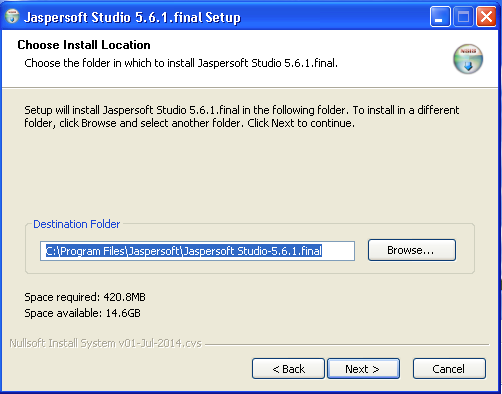Minimize the setup window
This screenshot has height=394, width=502.
click(x=440, y=16)
